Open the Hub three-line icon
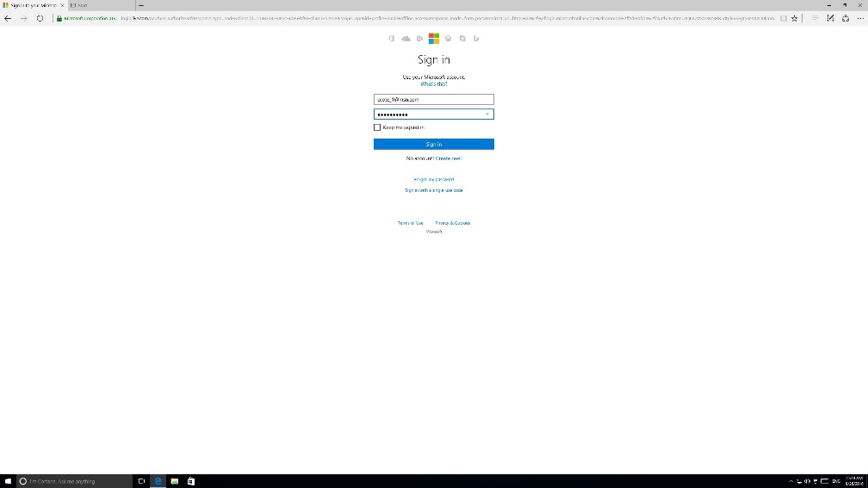The image size is (868, 488). tap(815, 18)
